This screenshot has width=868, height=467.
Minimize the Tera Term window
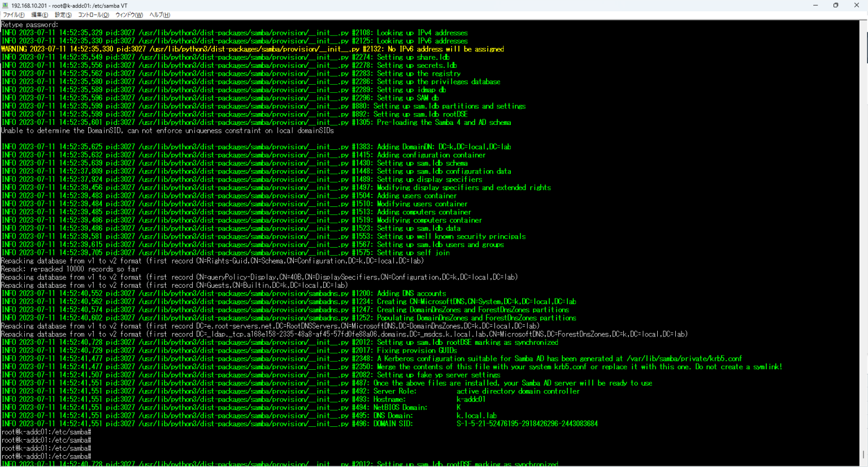(x=815, y=5)
